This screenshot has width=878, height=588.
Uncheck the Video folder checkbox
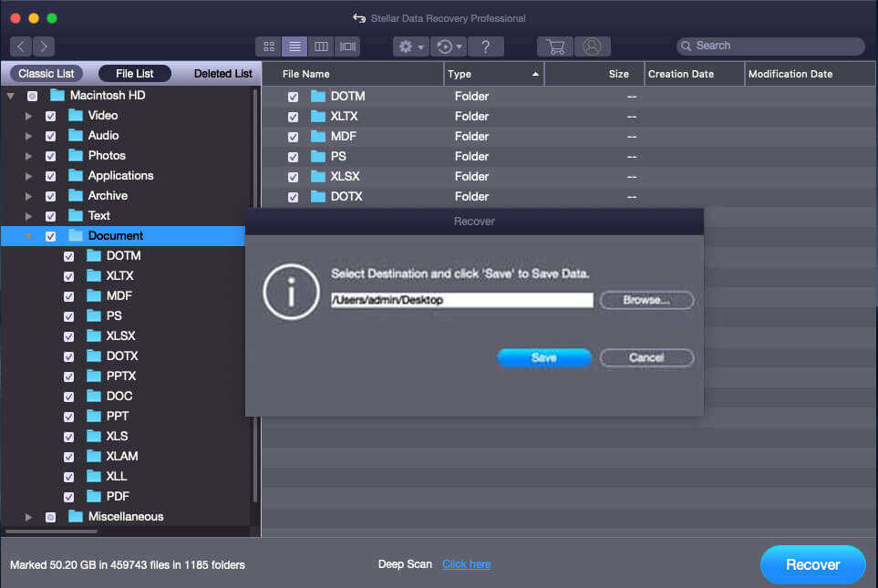click(x=50, y=116)
